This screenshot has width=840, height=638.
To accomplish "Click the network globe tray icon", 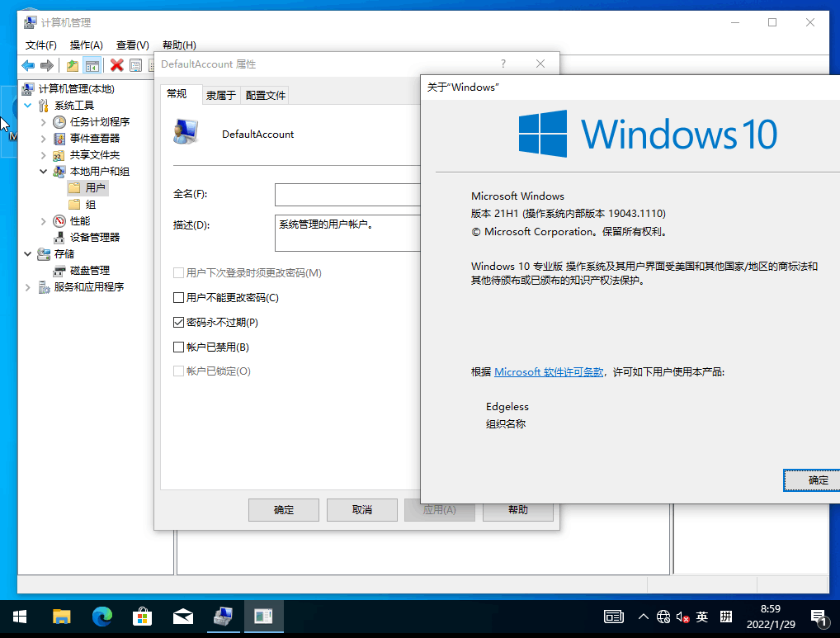I will [663, 617].
